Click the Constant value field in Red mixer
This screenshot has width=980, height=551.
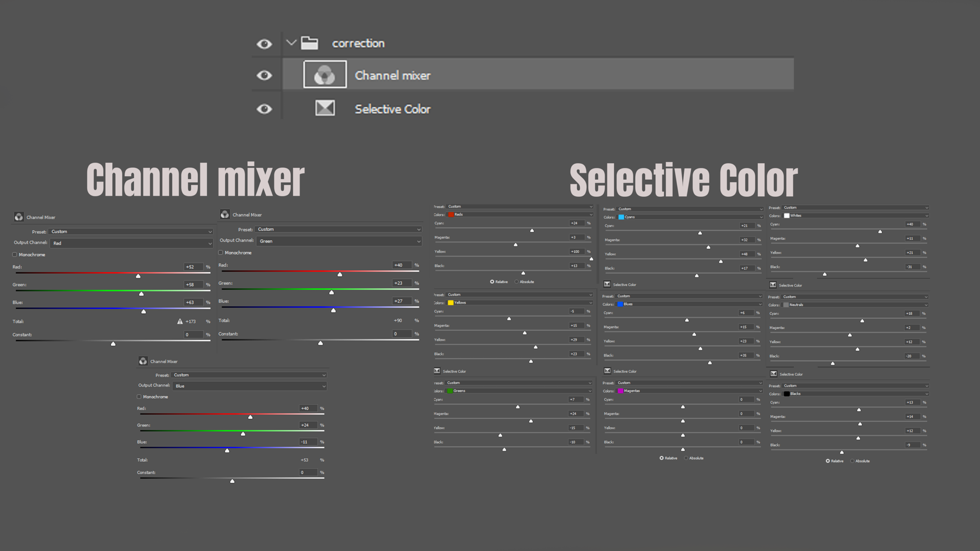pos(195,335)
